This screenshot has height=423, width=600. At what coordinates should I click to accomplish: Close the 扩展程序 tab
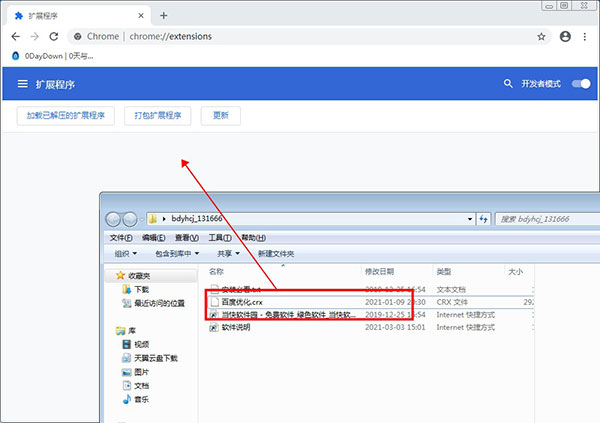pyautogui.click(x=141, y=16)
